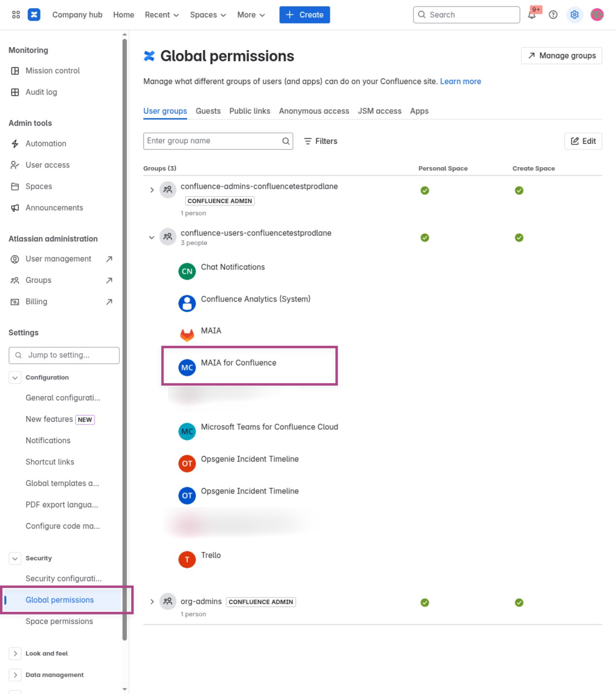The width and height of the screenshot is (616, 694).
Task: Open the More dropdown menu
Action: tap(251, 14)
